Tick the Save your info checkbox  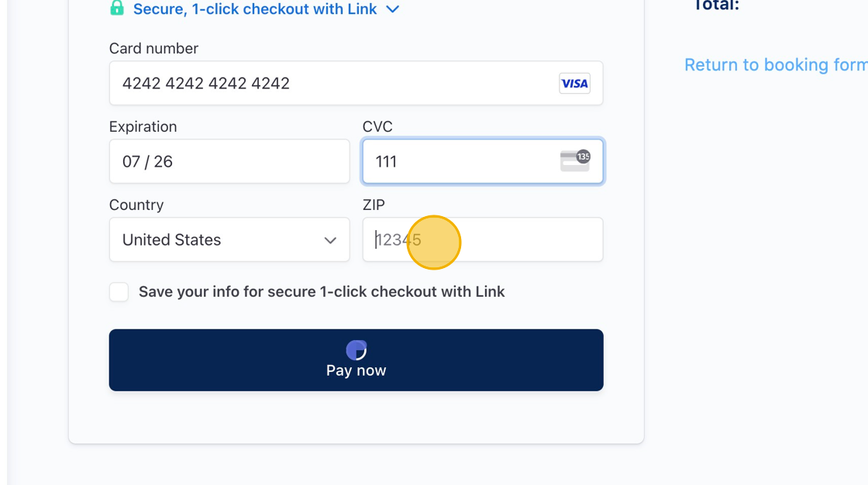[119, 292]
